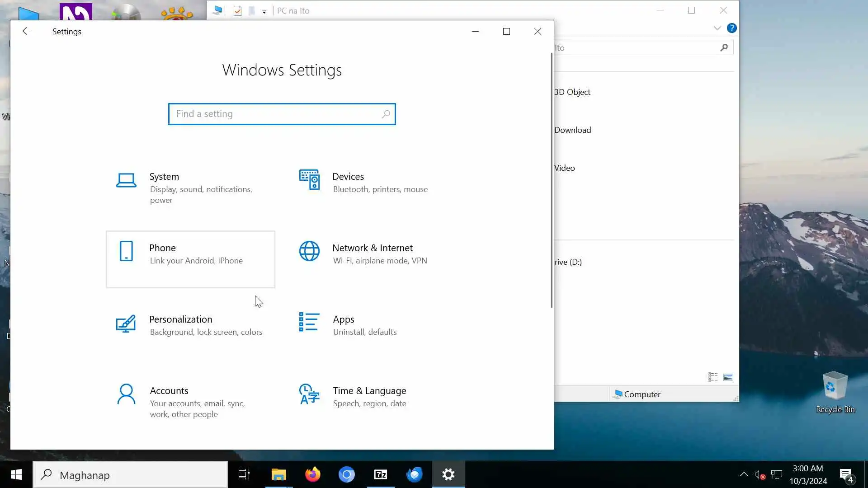Viewport: 868px width, 488px height.
Task: Go back with the Settings back arrow
Action: click(26, 31)
